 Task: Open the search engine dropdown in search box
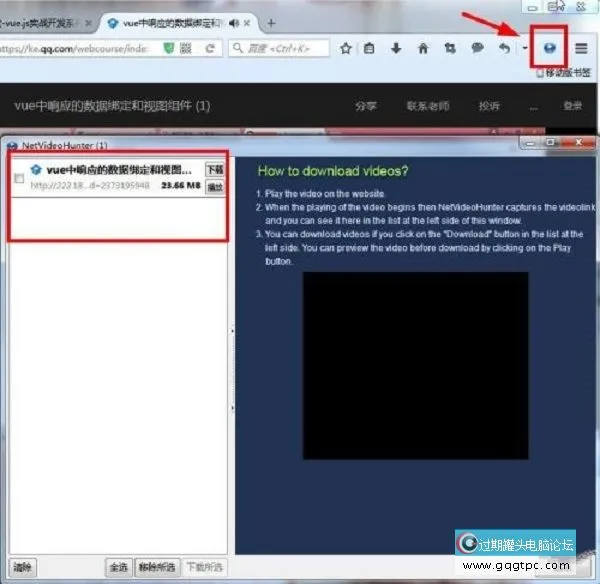tap(240, 48)
